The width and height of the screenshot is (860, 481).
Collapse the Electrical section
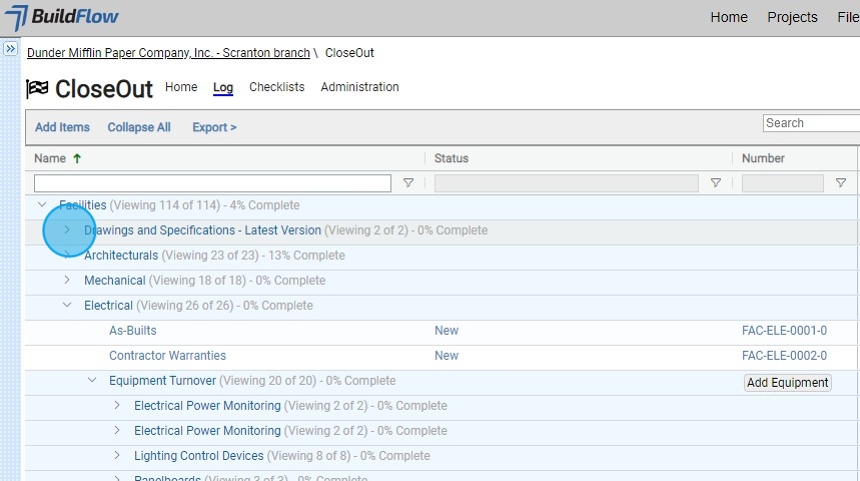tap(67, 304)
